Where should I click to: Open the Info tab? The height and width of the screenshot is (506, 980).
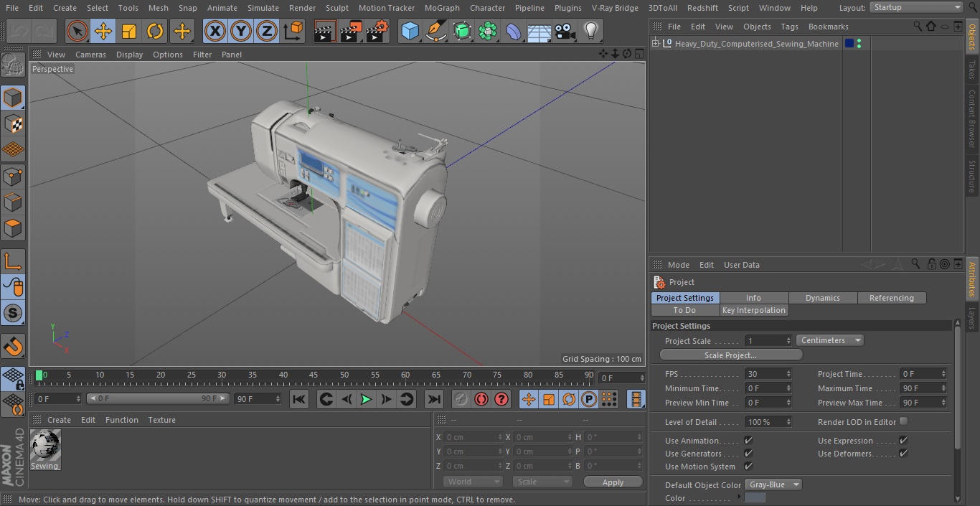(x=753, y=298)
